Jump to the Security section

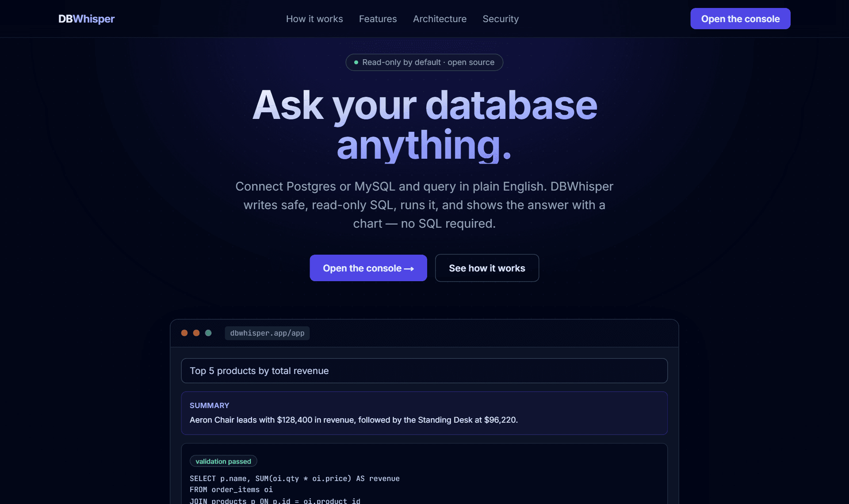click(501, 19)
